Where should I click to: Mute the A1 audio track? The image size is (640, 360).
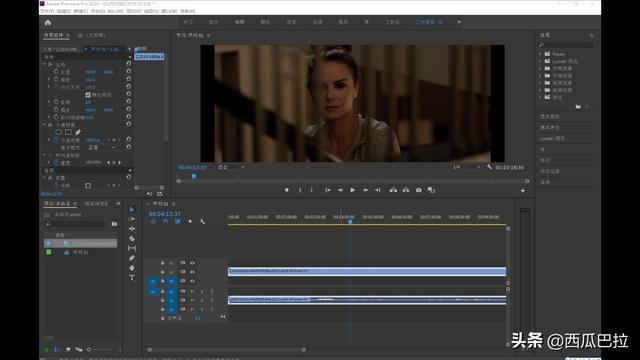(x=192, y=291)
